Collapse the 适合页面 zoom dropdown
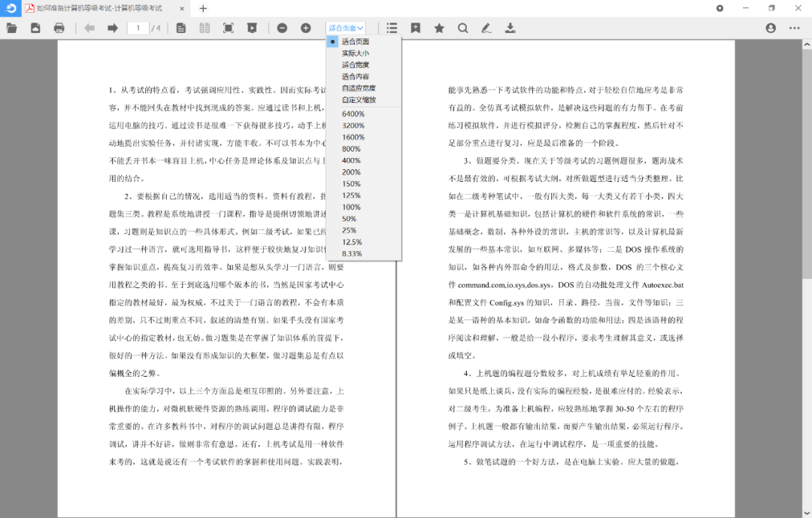This screenshot has height=518, width=812. (x=346, y=28)
